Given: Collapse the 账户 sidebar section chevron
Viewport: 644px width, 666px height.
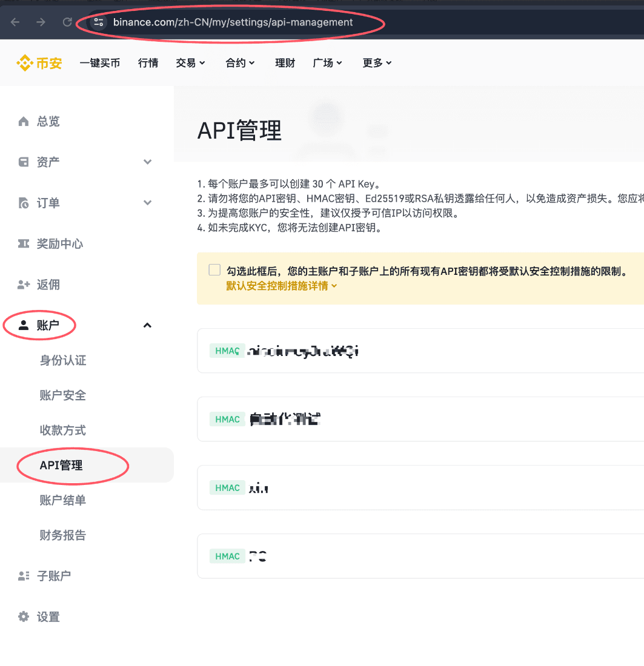Looking at the screenshot, I should (147, 325).
